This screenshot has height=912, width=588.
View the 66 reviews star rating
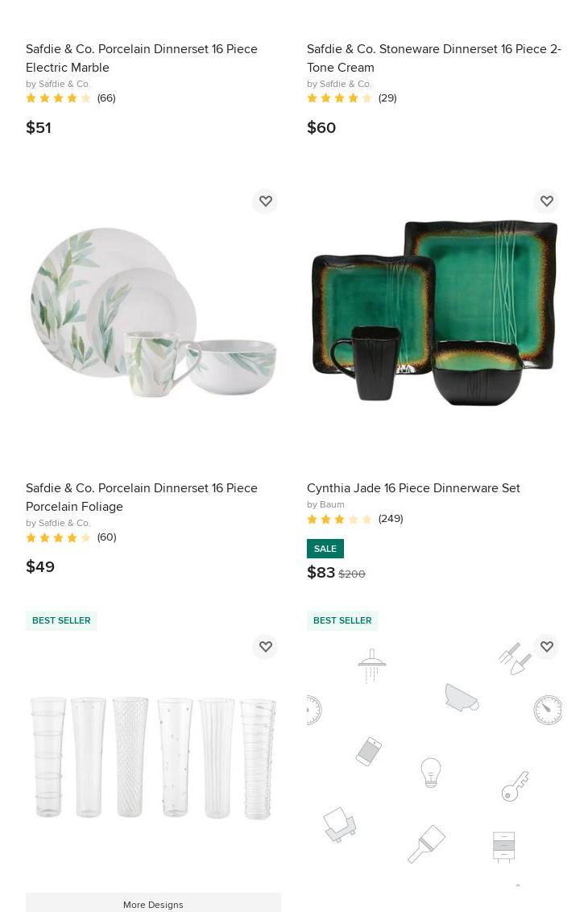[70, 97]
